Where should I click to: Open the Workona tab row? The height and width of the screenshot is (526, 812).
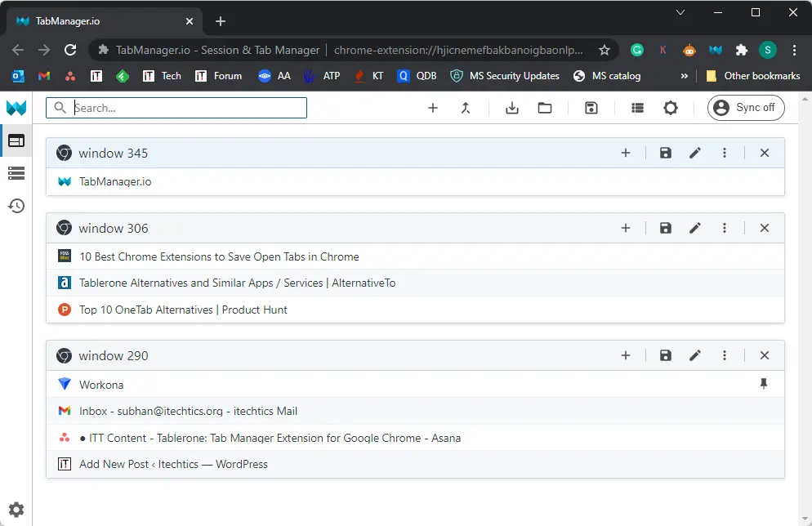point(415,384)
